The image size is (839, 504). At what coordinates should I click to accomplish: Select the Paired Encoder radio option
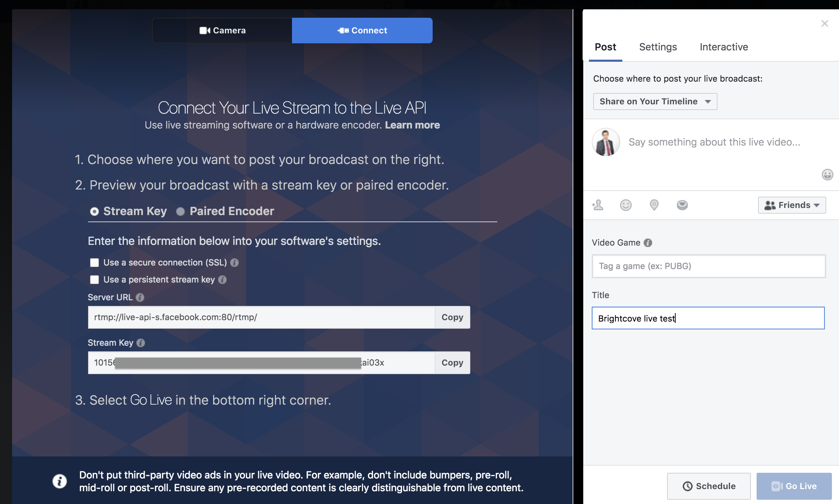(180, 212)
